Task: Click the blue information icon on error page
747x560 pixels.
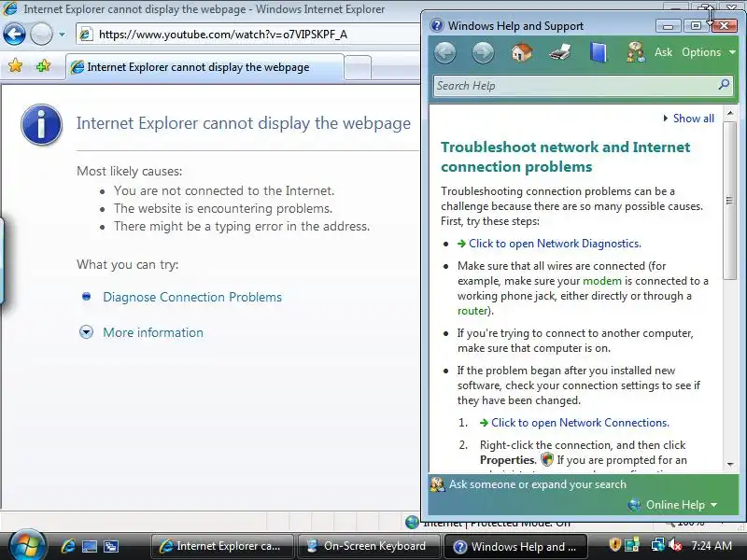Action: tap(41, 124)
